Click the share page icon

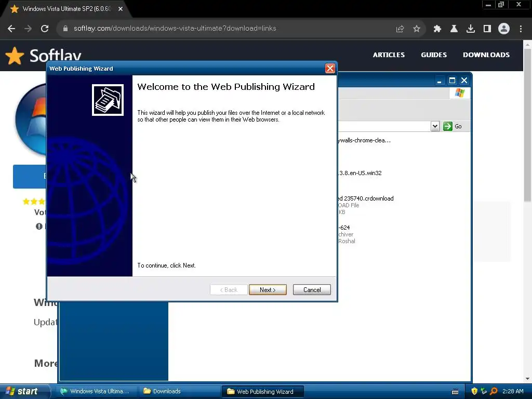point(400,29)
